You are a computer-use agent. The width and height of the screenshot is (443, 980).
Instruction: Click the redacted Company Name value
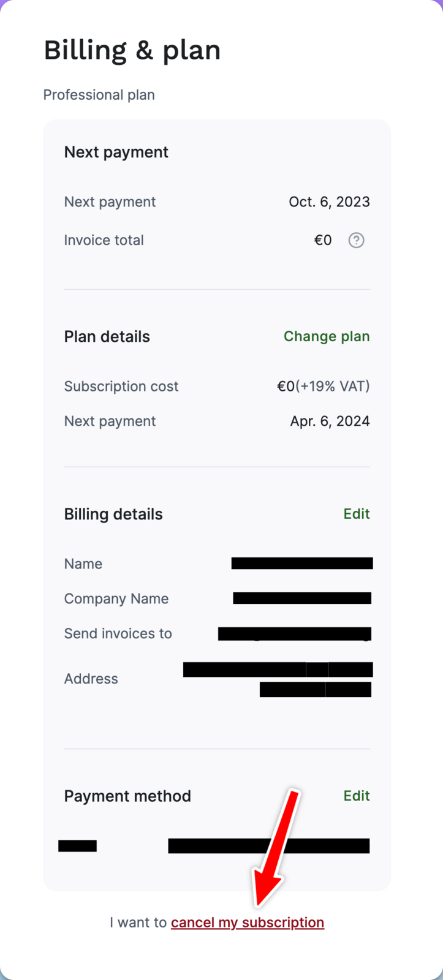click(302, 598)
